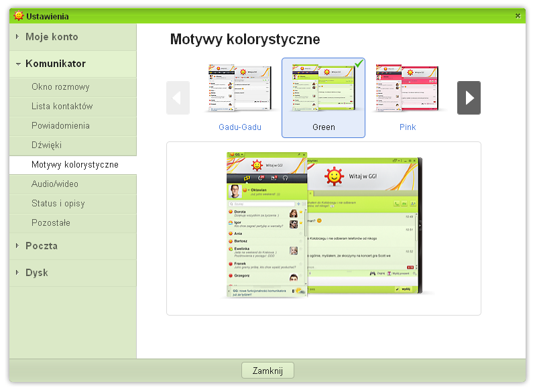Open Powiadomienia settings
Image resolution: width=535 pixels, height=392 pixels.
[73, 126]
